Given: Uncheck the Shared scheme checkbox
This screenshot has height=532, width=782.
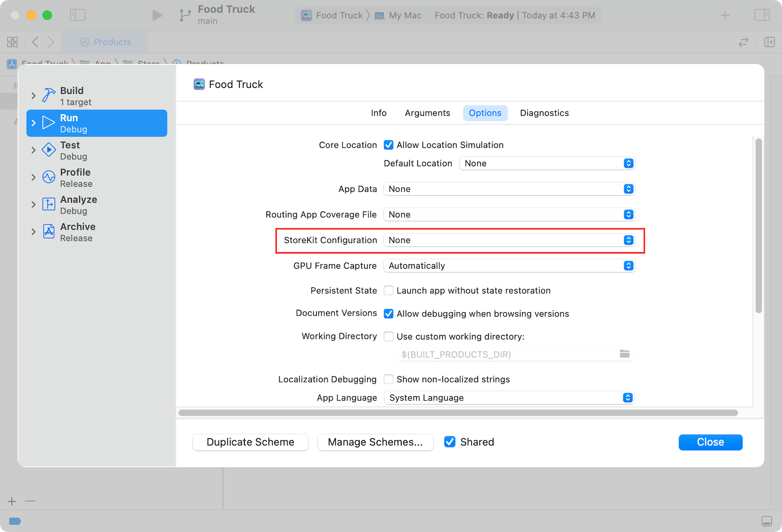Looking at the screenshot, I should tap(450, 442).
